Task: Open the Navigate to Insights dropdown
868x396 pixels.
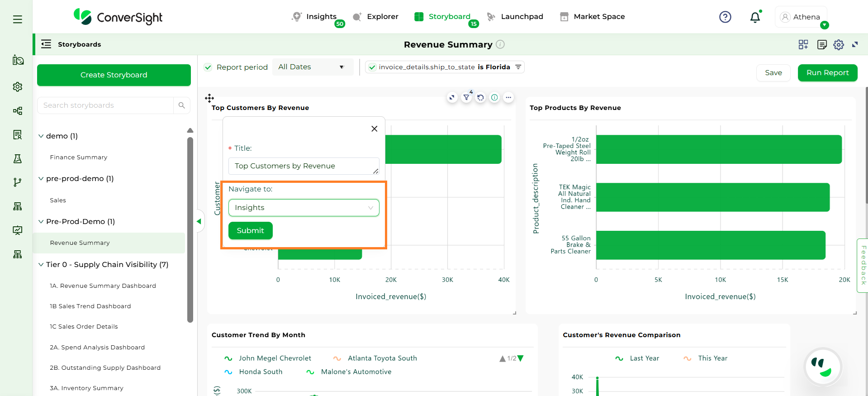Action: (304, 208)
